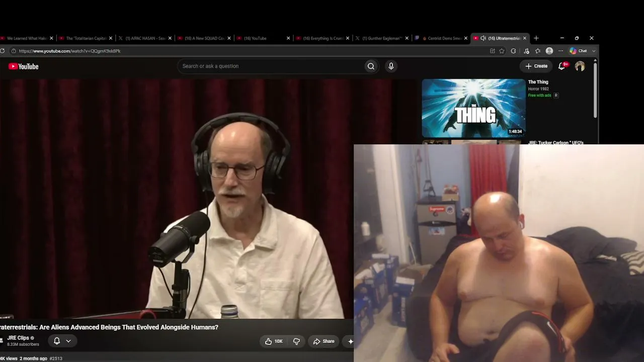Open YouTube notifications bell
This screenshot has width=644, height=362.
562,66
